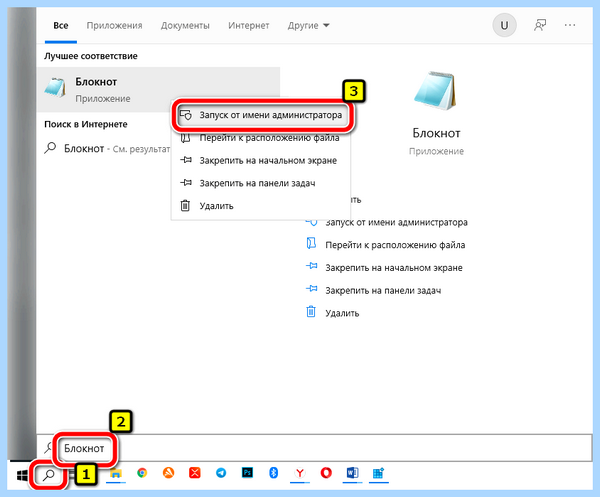The image size is (600, 497).
Task: Click the search field containing Блокнот
Action: click(314, 448)
